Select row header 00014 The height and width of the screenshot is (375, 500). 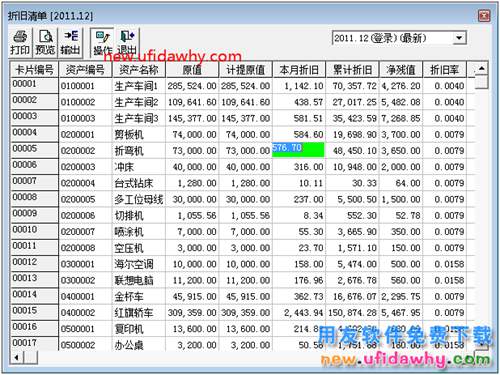34,295
